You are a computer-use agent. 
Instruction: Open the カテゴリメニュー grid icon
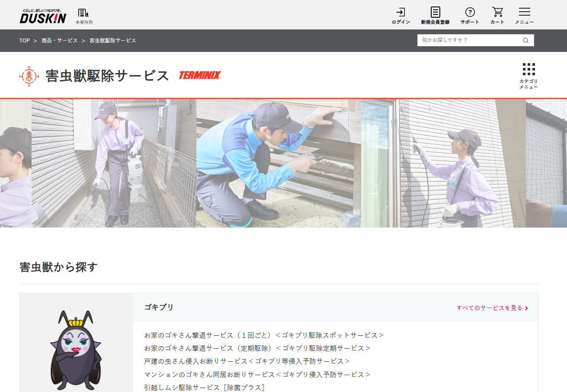click(x=529, y=76)
